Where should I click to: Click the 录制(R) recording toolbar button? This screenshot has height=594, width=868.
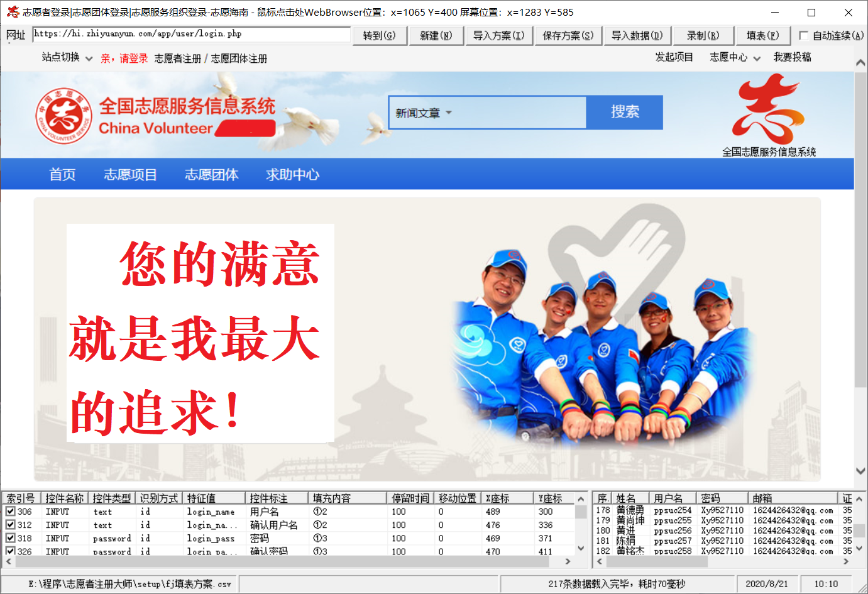tap(703, 36)
